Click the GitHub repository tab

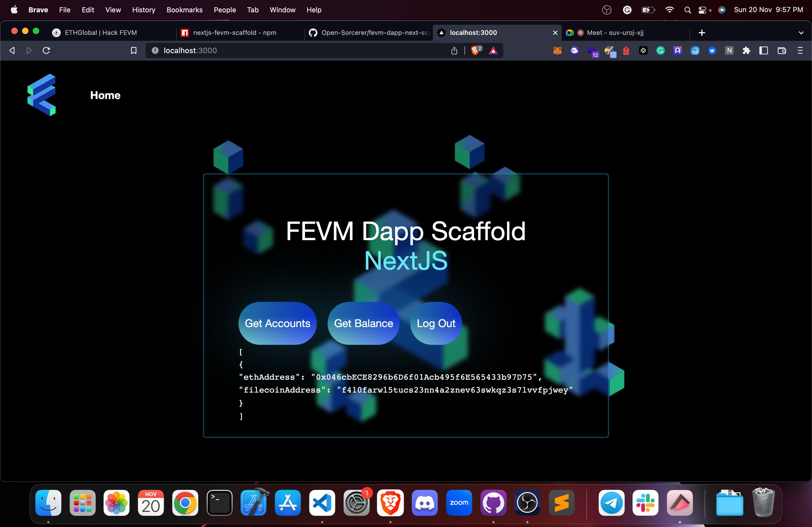click(x=368, y=32)
